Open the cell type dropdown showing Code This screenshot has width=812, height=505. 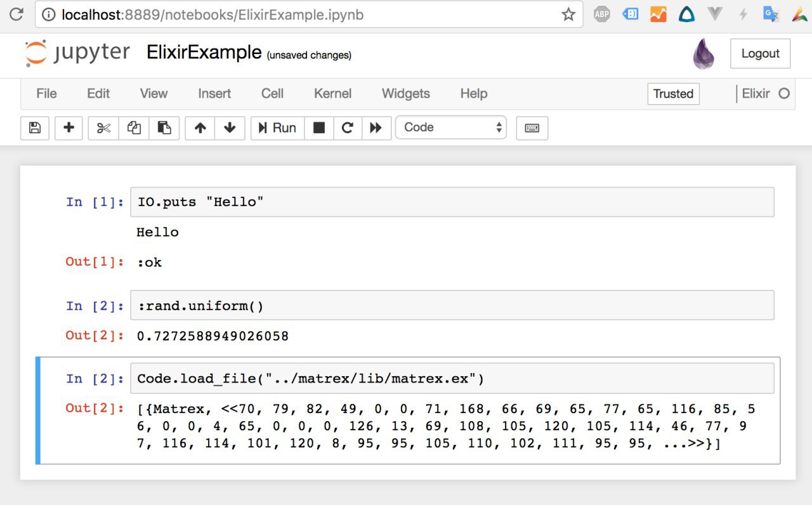(x=451, y=128)
